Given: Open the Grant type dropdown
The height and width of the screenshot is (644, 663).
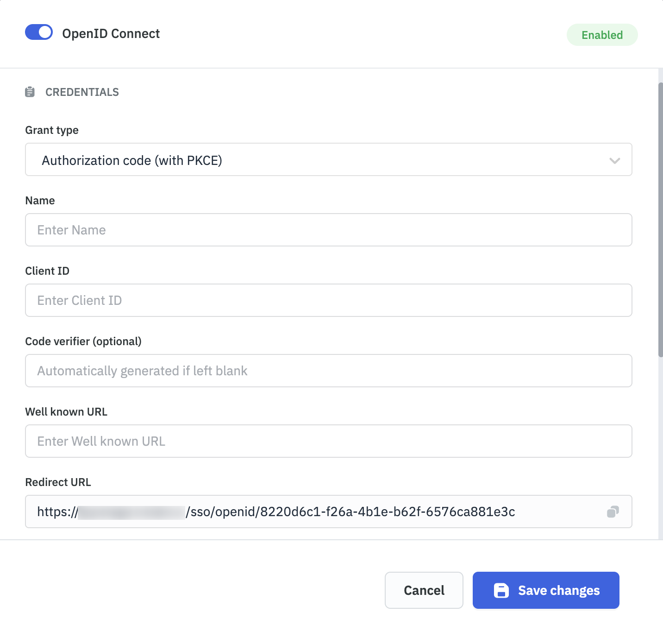Looking at the screenshot, I should click(x=328, y=160).
